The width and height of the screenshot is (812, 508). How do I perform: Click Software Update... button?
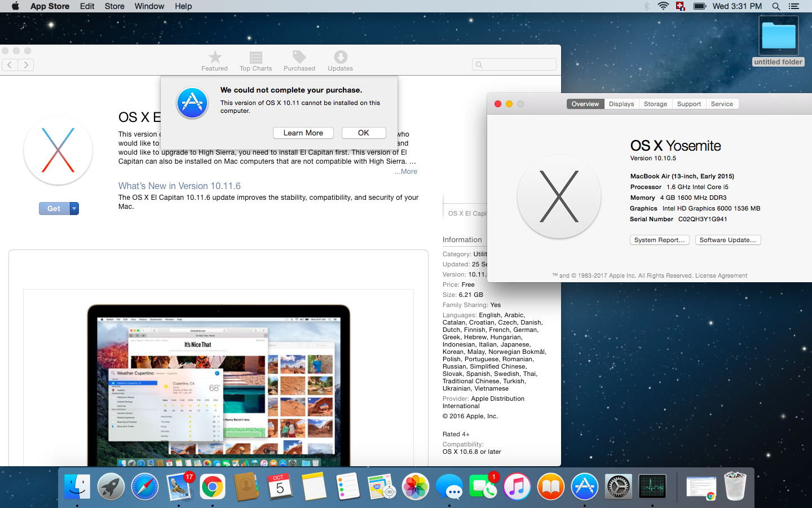pyautogui.click(x=728, y=240)
